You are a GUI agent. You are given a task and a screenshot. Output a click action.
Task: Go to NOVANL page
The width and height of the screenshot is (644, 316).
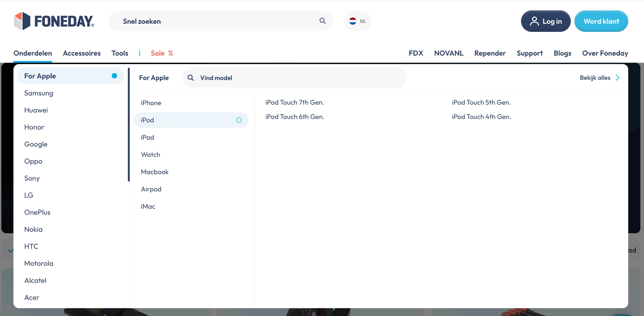[x=449, y=53]
